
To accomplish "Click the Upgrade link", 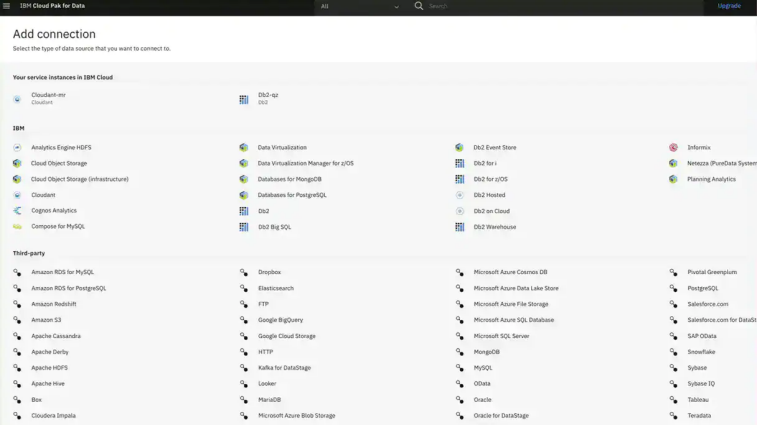I will click(729, 6).
